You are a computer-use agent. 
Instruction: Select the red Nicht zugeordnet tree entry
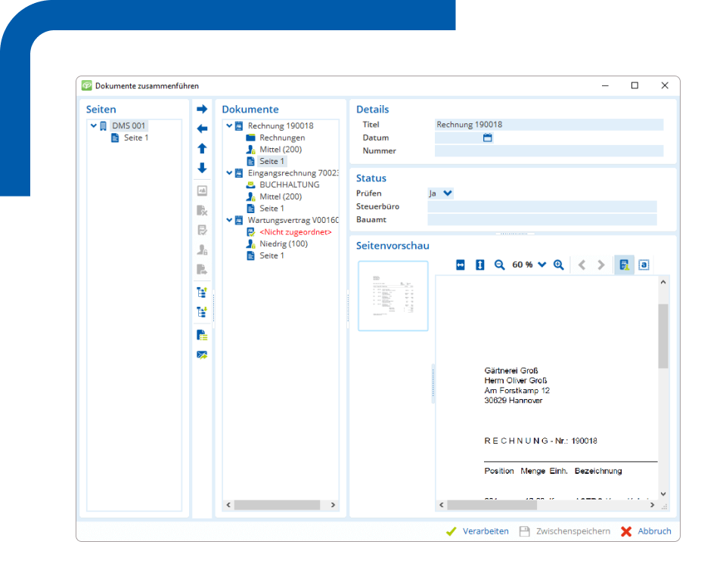pyautogui.click(x=295, y=232)
